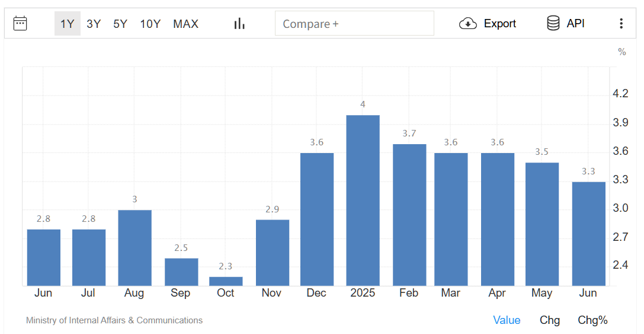Click the Export cloud download icon
The image size is (644, 334).
pyautogui.click(x=468, y=24)
